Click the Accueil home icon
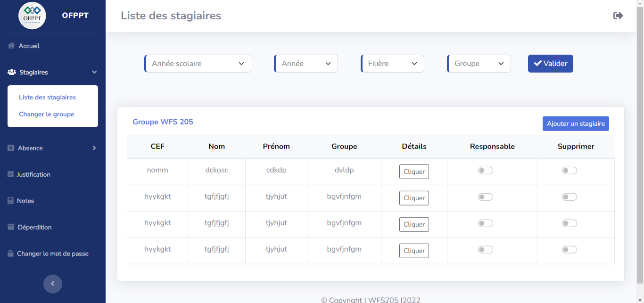 pyautogui.click(x=11, y=46)
